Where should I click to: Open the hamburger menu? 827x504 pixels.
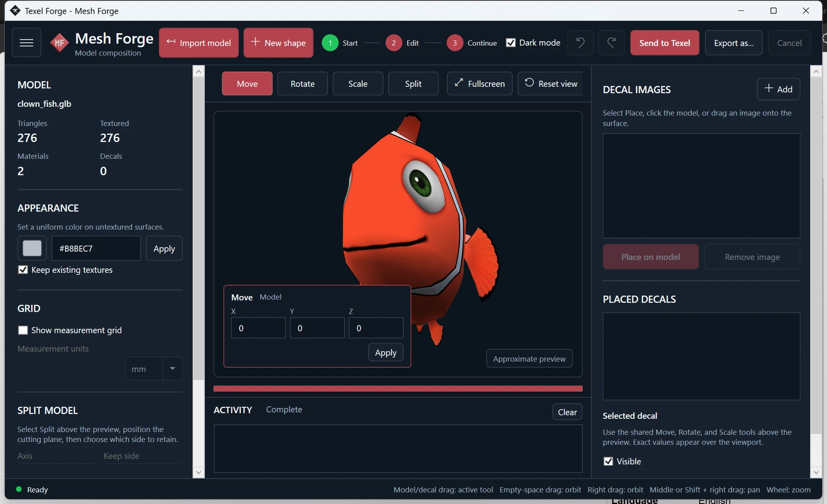point(26,43)
